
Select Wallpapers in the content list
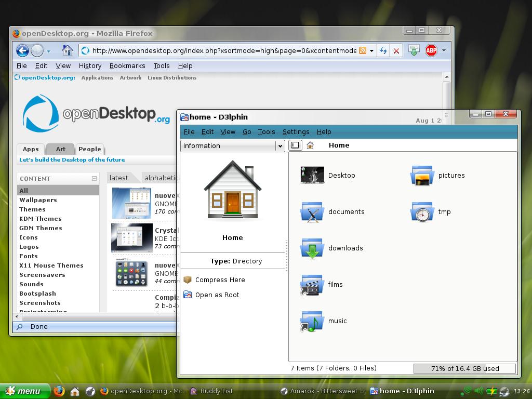pos(38,200)
